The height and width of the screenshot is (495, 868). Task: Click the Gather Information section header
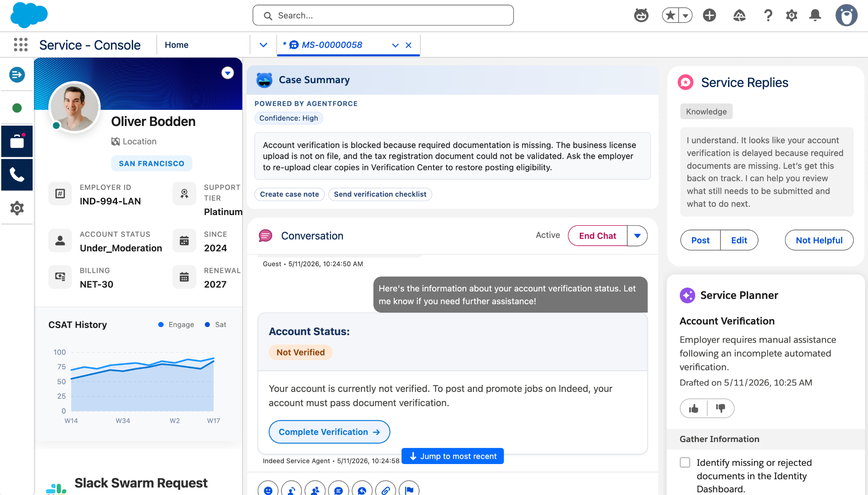coord(765,439)
